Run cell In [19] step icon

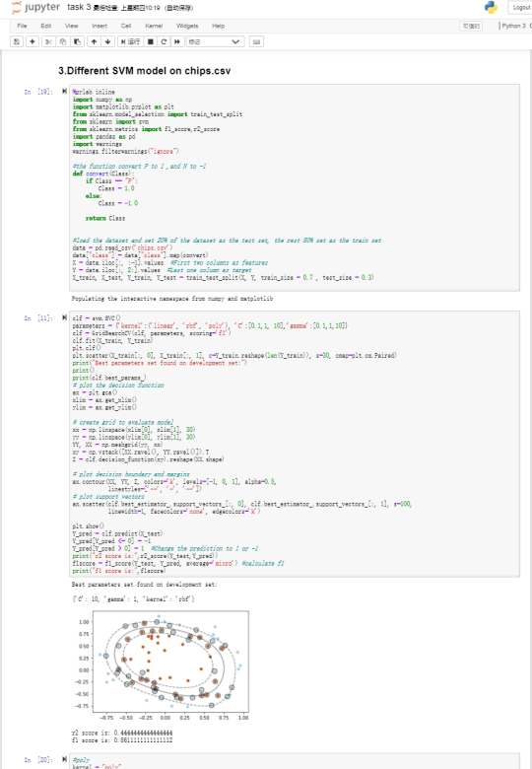tap(64, 92)
